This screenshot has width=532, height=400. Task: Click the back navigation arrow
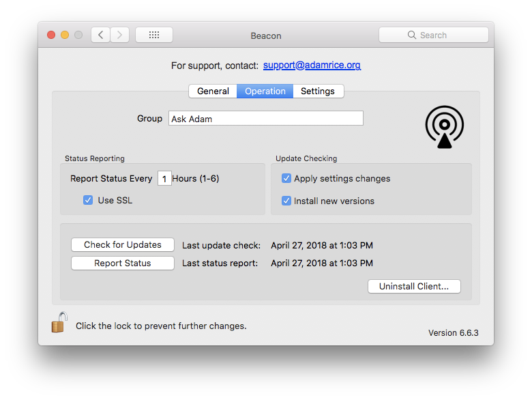100,35
